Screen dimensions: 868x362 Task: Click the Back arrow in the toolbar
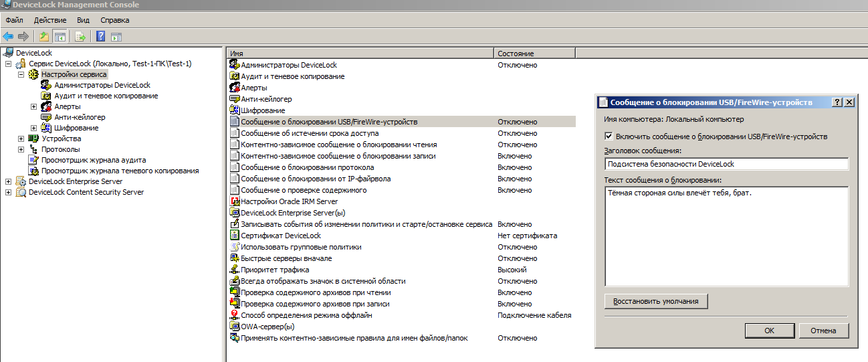coord(8,37)
